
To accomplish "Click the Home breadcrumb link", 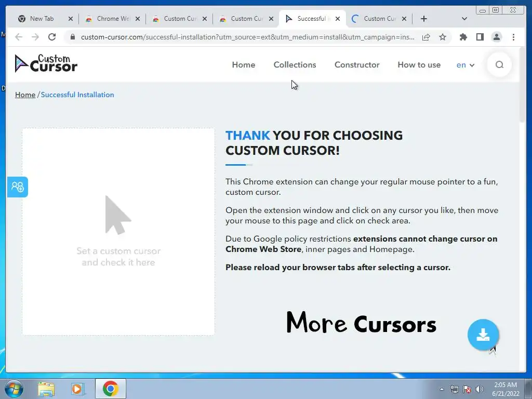I will [25, 95].
